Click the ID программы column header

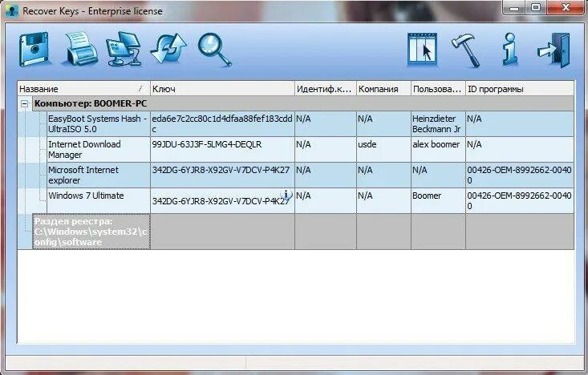pyautogui.click(x=520, y=89)
